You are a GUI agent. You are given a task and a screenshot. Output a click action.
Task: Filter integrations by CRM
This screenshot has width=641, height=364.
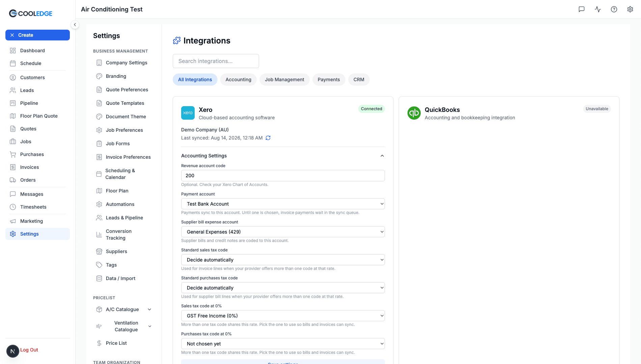359,80
